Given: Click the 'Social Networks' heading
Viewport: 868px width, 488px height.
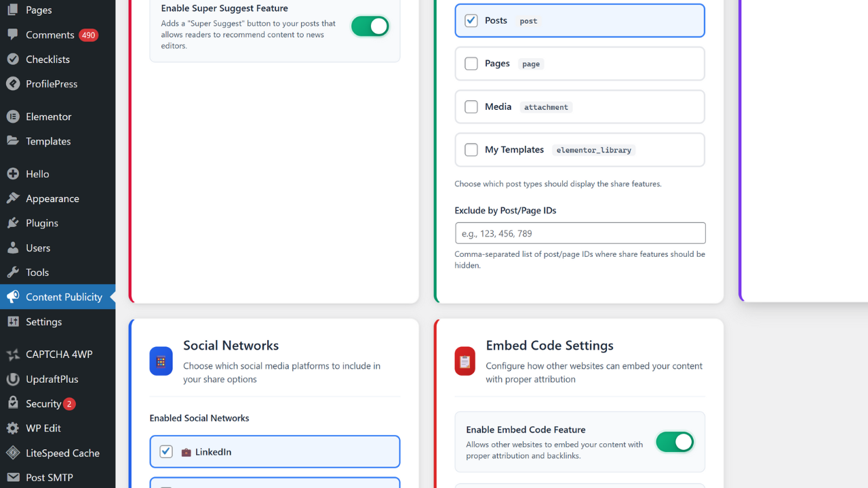Looking at the screenshot, I should tap(231, 346).
